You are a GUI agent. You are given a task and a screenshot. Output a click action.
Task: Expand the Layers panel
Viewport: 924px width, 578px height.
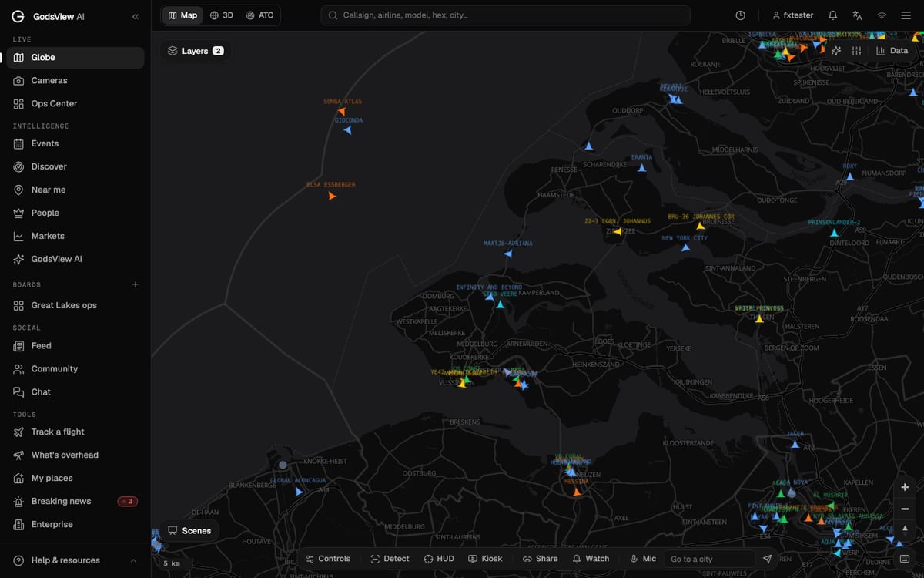(196, 51)
